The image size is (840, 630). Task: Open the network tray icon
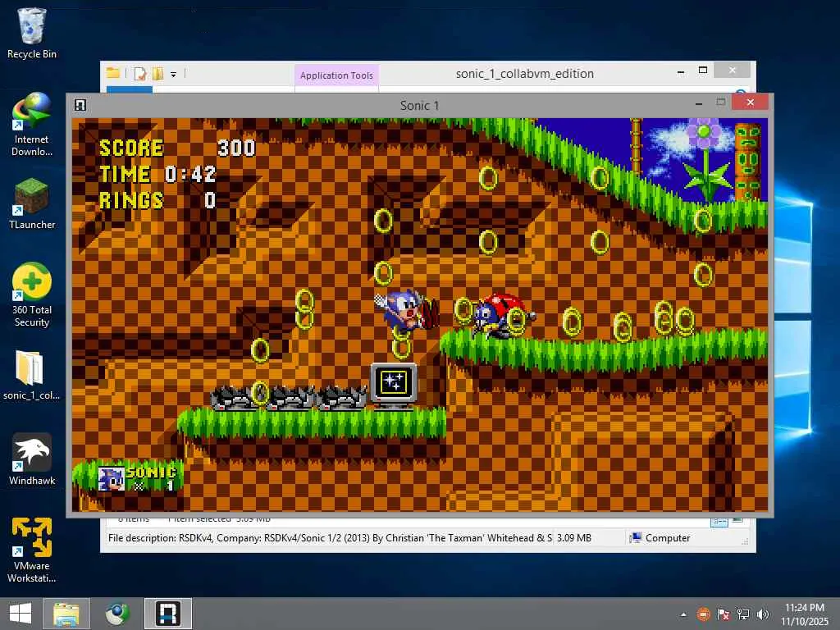[x=743, y=614]
